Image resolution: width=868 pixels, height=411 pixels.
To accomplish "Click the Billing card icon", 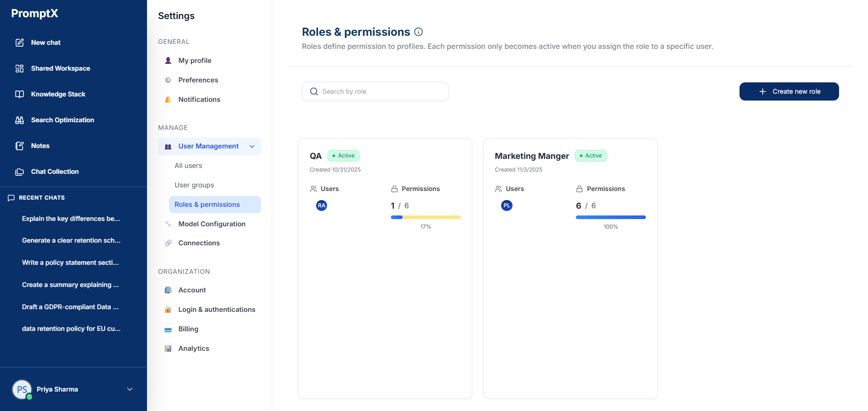I will [168, 329].
